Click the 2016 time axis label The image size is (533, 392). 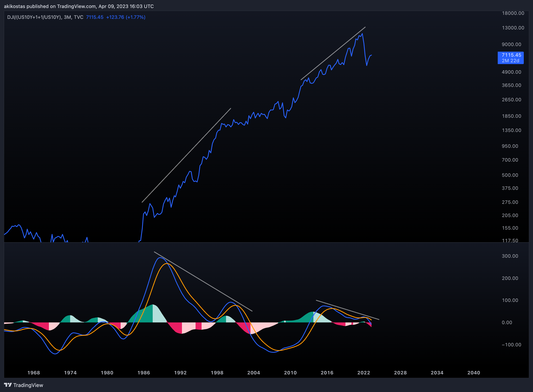[327, 373]
